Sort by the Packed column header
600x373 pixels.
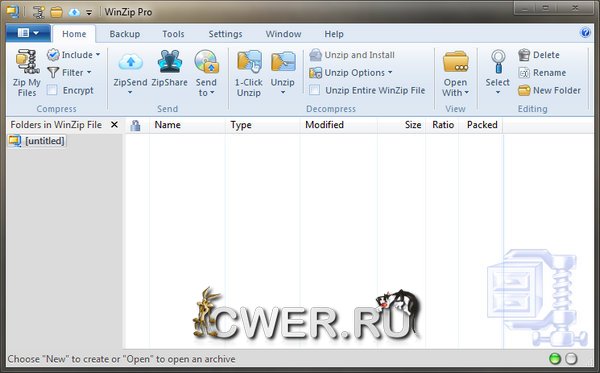481,125
